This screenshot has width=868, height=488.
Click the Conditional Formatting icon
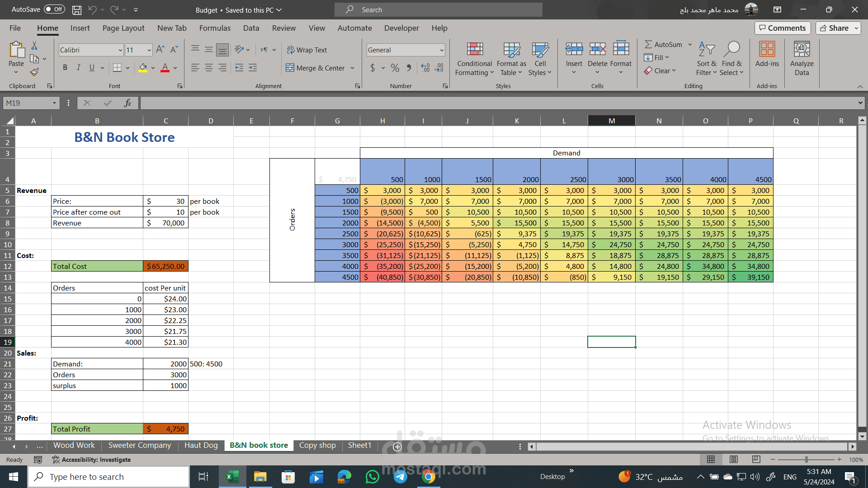474,50
